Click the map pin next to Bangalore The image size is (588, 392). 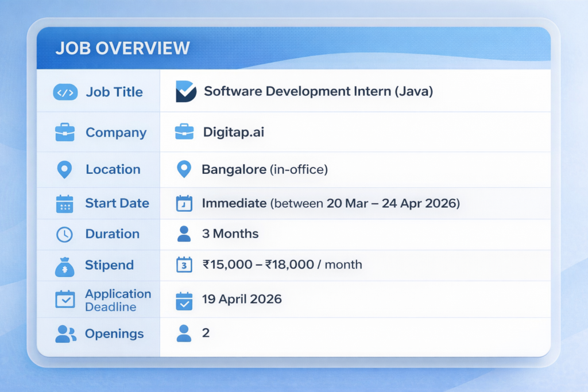184,169
